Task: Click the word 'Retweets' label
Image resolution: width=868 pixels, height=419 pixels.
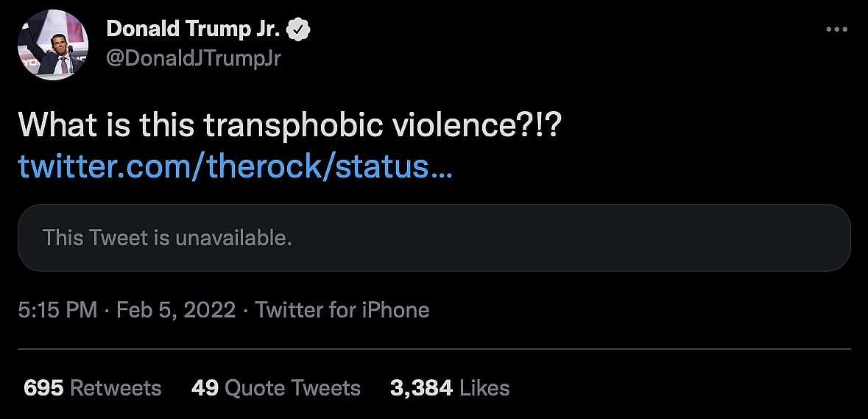Action: click(x=116, y=388)
